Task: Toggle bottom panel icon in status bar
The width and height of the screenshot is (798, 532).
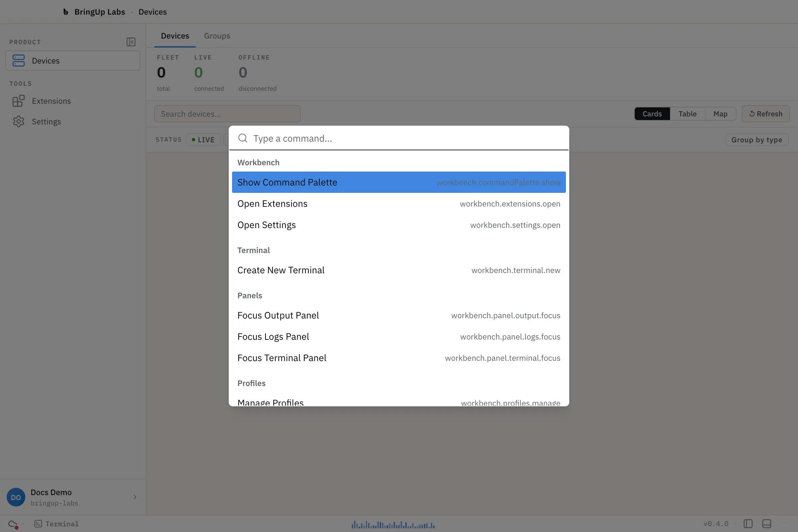Action: point(766,524)
